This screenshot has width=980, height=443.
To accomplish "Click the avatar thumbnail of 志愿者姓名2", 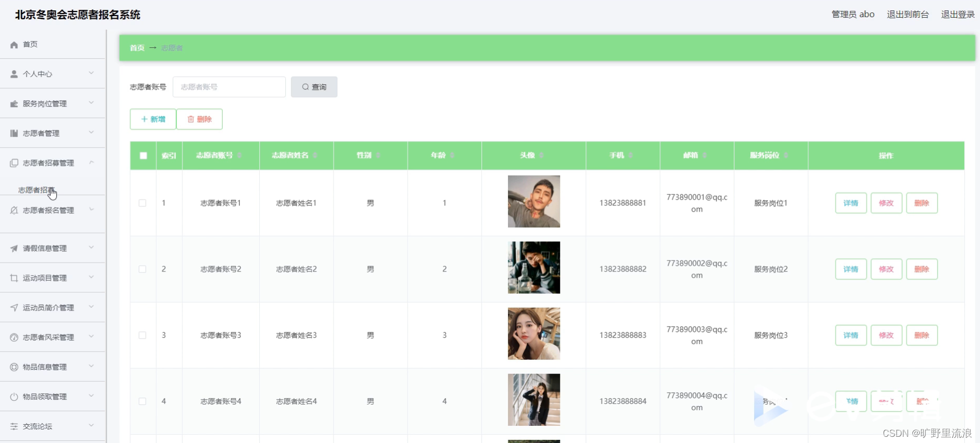I will click(x=533, y=268).
